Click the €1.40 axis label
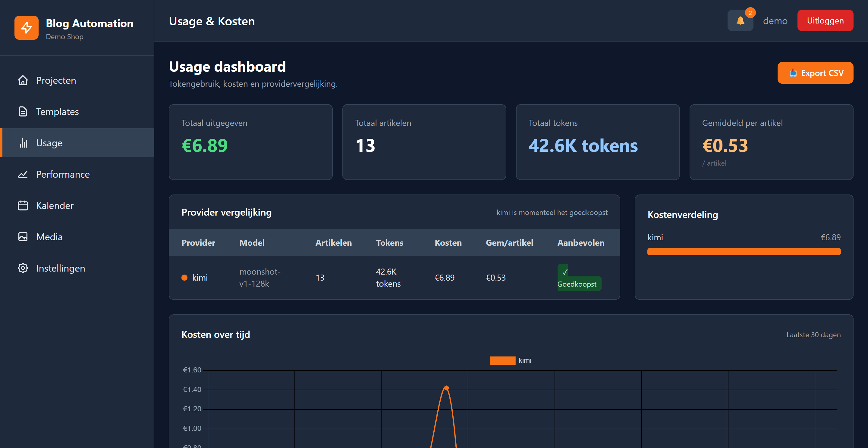Image resolution: width=868 pixels, height=448 pixels. pyautogui.click(x=192, y=389)
